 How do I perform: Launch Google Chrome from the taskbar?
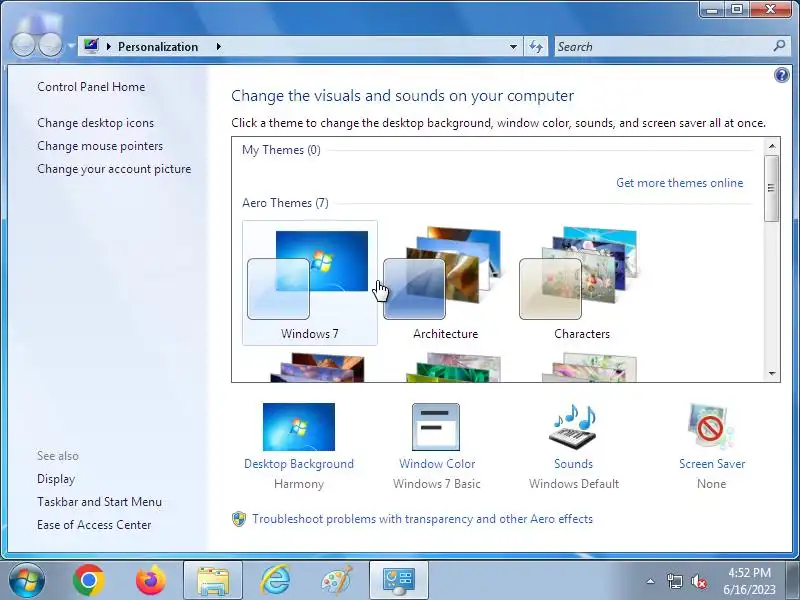(x=89, y=581)
